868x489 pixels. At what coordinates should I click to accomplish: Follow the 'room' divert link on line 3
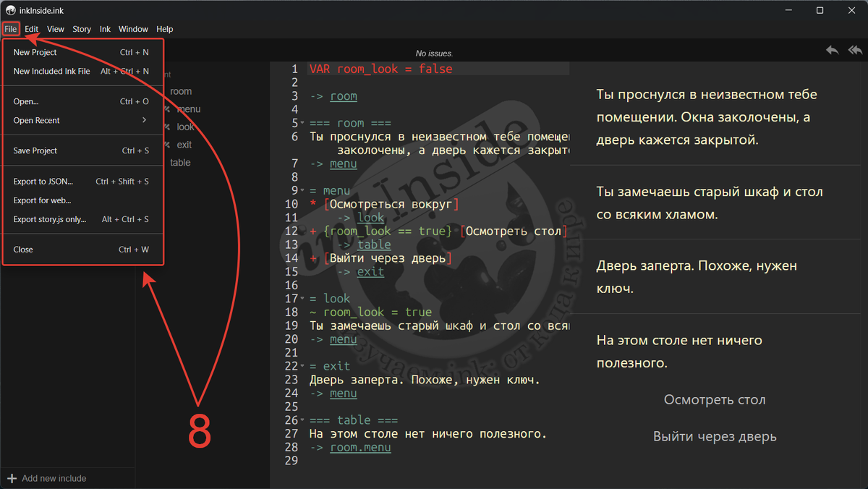(344, 96)
